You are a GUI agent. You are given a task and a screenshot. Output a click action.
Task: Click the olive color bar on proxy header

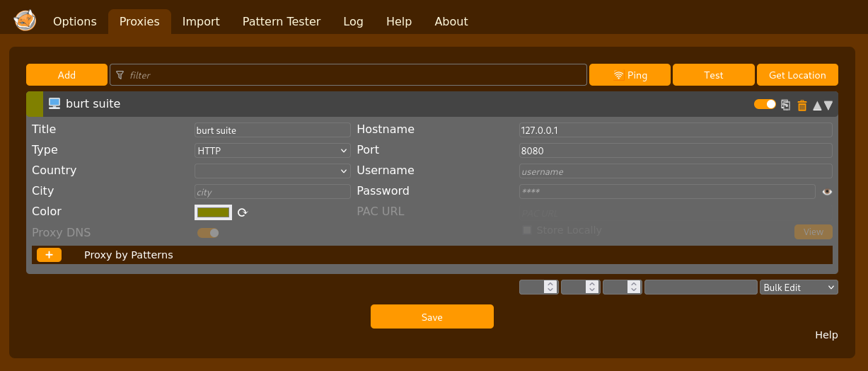click(35, 104)
